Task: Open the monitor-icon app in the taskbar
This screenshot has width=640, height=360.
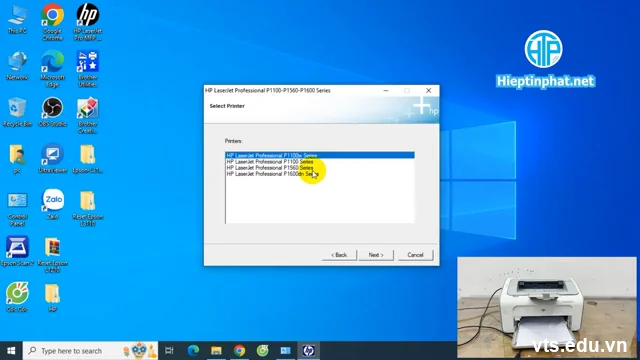Action: tap(286, 351)
